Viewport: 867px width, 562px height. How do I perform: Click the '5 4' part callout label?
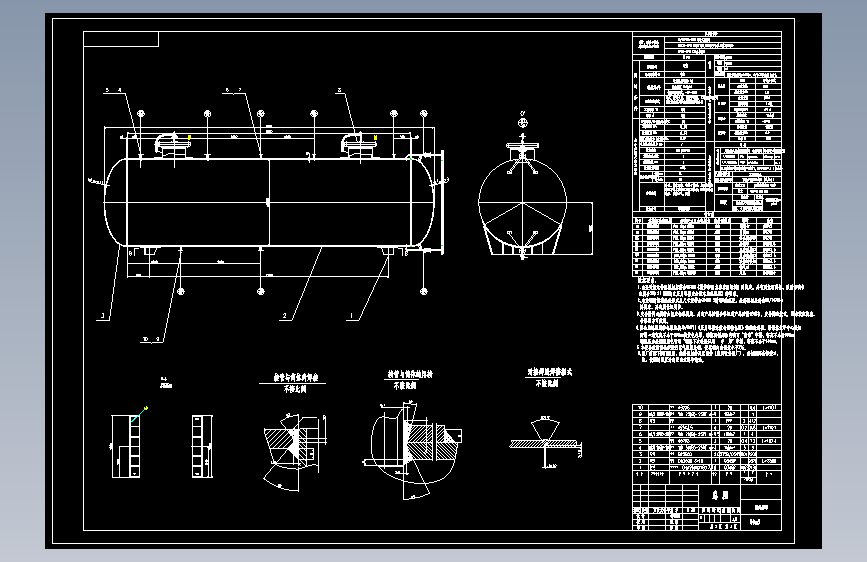click(x=113, y=90)
